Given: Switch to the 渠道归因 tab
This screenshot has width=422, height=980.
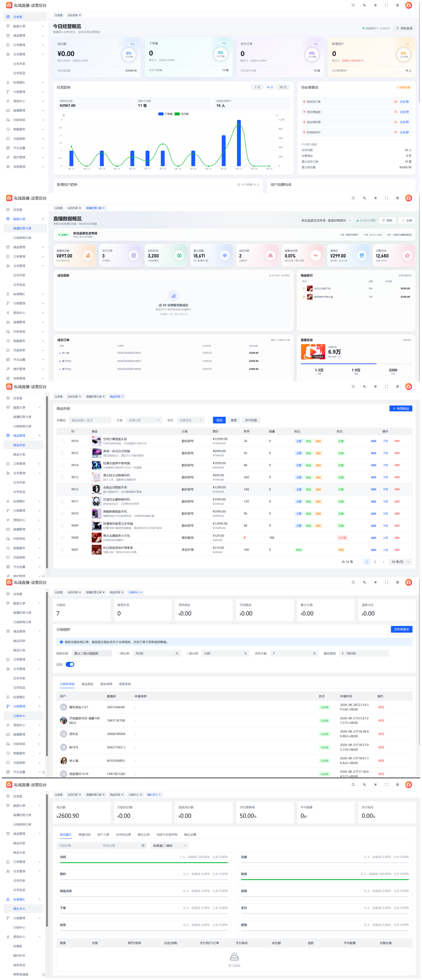Looking at the screenshot, I should [84, 834].
